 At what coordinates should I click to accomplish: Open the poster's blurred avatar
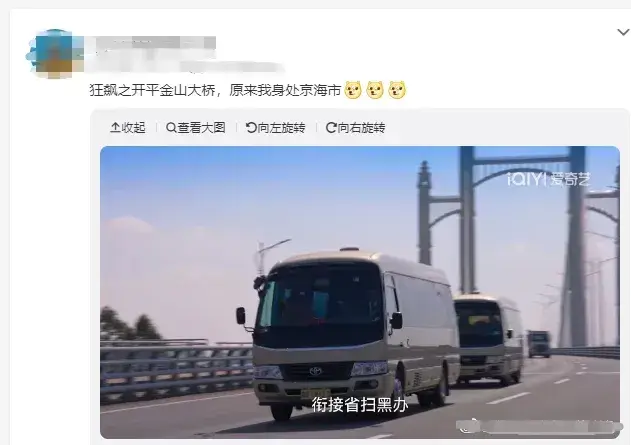pos(54,54)
